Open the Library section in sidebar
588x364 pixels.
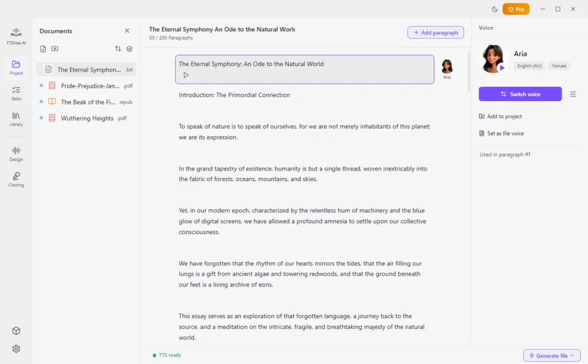[16, 119]
